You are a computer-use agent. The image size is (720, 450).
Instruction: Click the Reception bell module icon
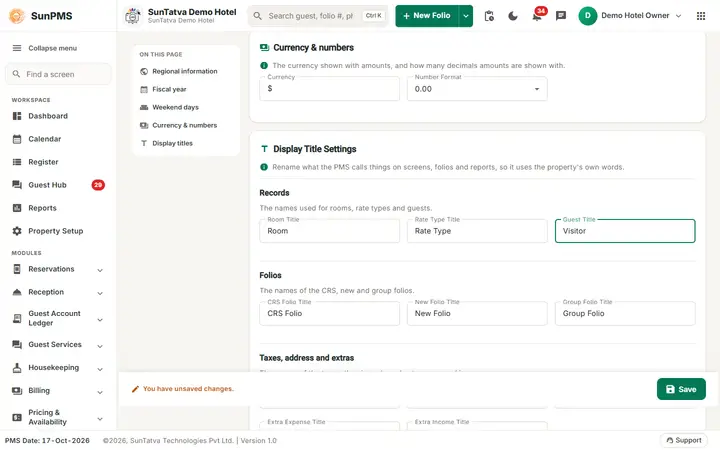17,292
